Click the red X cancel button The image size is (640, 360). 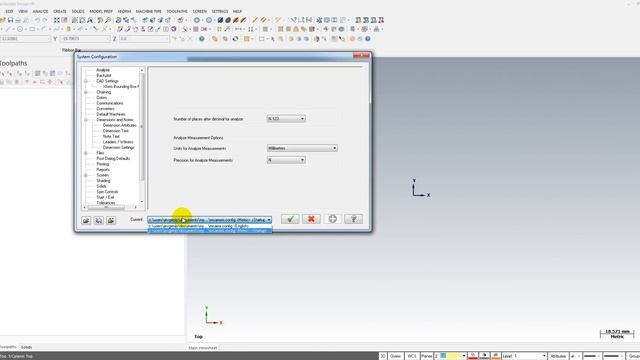click(311, 219)
